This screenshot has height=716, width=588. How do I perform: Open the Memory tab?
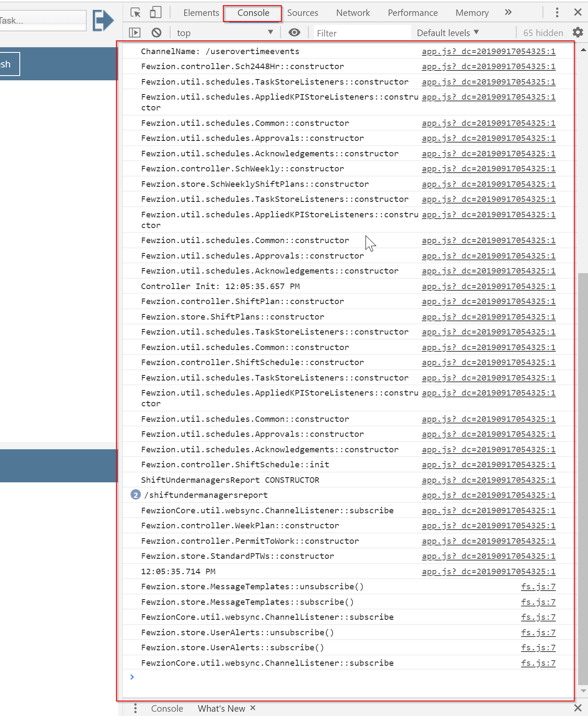point(472,13)
